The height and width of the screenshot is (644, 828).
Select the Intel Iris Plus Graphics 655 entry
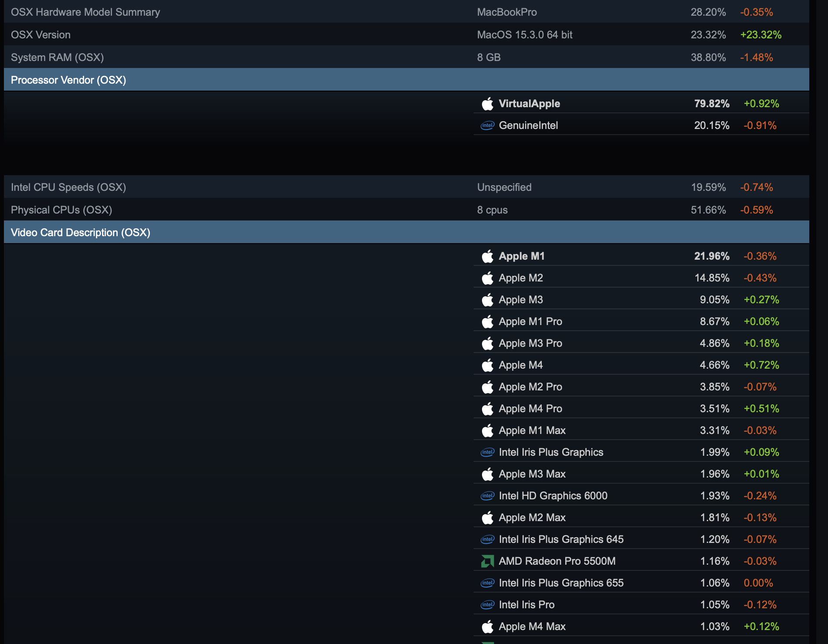641,583
